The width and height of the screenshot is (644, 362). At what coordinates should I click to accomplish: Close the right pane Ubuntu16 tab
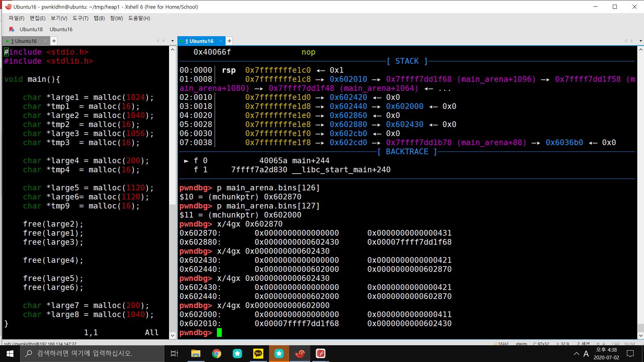click(x=221, y=41)
